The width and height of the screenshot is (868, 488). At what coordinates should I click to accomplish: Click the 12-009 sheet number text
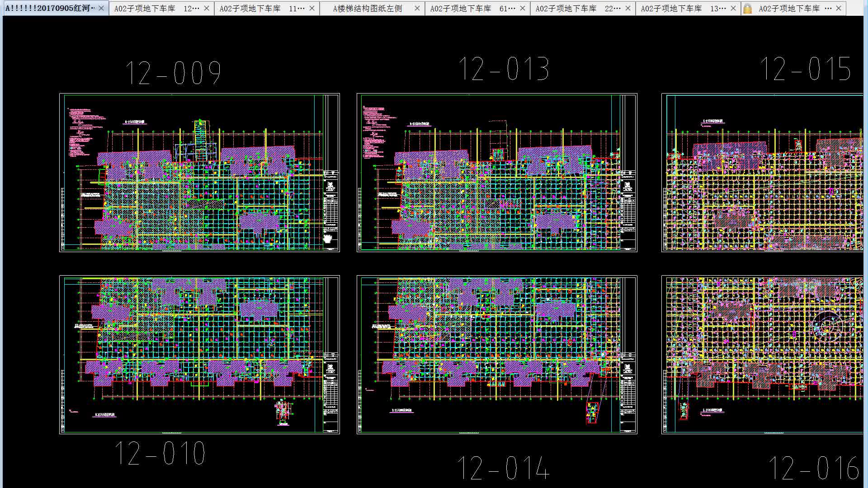[x=173, y=73]
